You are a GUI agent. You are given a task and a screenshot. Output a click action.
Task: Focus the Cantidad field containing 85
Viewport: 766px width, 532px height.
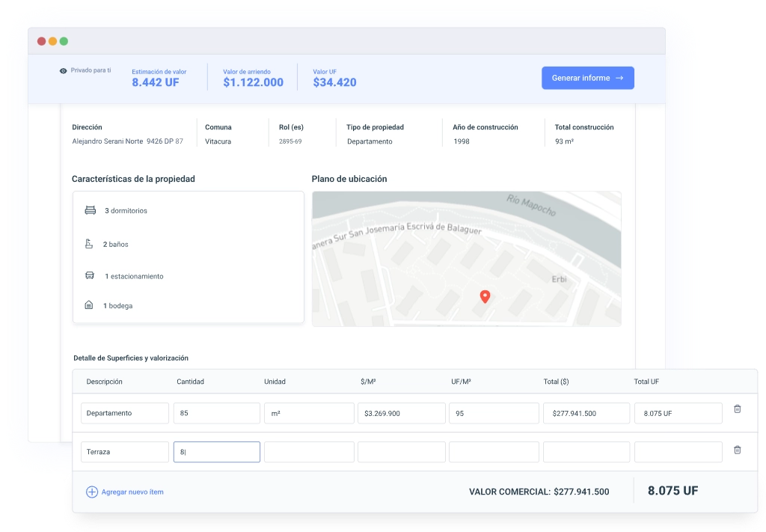[x=217, y=413]
